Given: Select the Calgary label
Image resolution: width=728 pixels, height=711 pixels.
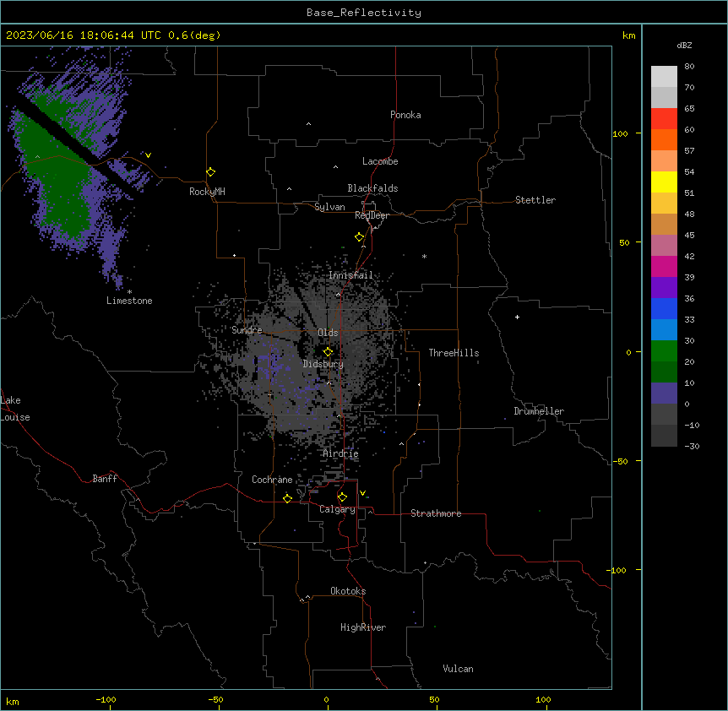Looking at the screenshot, I should pyautogui.click(x=337, y=509).
